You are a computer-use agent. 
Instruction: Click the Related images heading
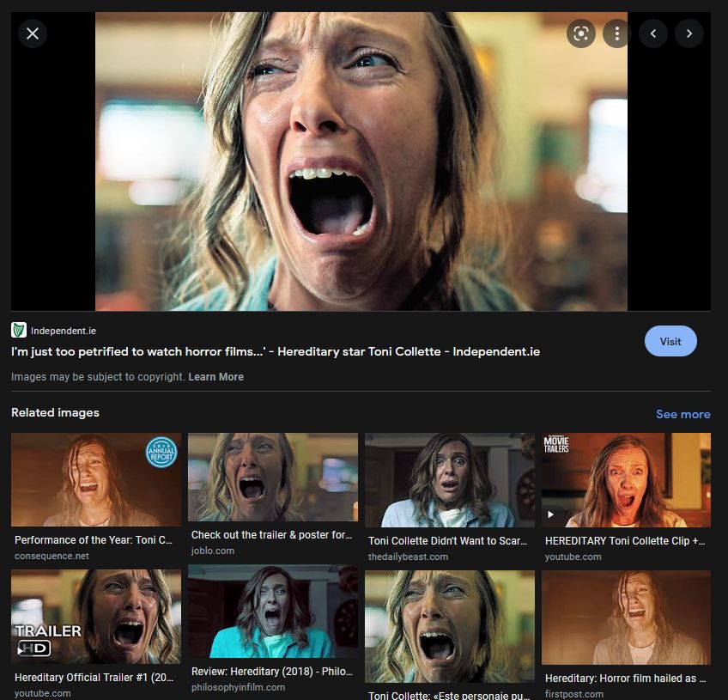55,412
